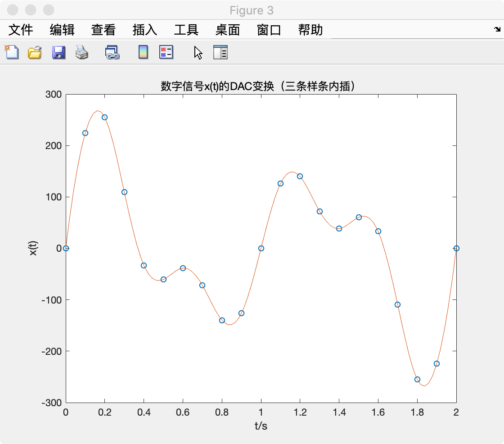Select the data point at t=0.2
Viewport: 504px width, 444px height.
coord(104,118)
